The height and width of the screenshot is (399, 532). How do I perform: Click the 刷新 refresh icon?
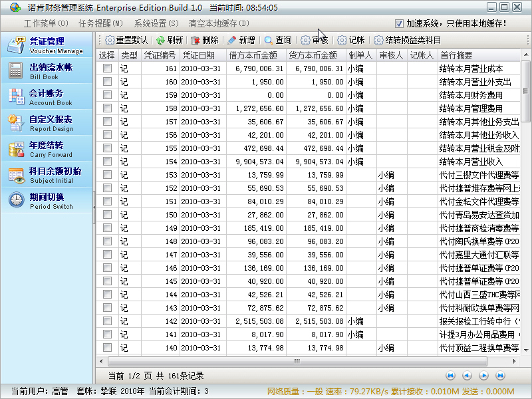tap(161, 40)
